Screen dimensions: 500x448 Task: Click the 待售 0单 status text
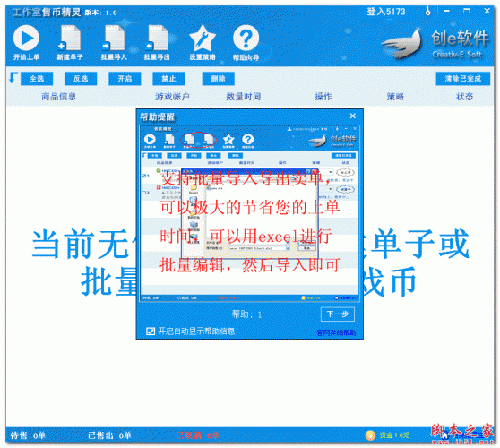28,435
